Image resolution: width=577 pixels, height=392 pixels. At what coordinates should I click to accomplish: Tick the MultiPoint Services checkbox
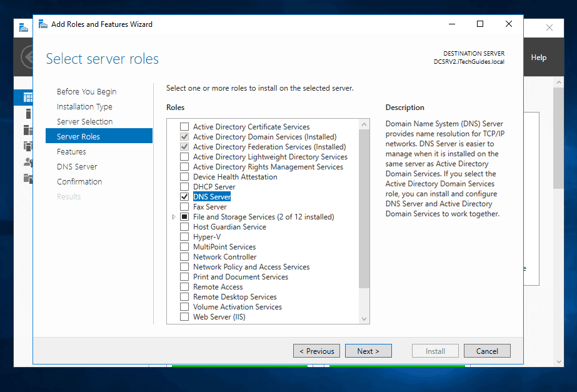coord(184,246)
